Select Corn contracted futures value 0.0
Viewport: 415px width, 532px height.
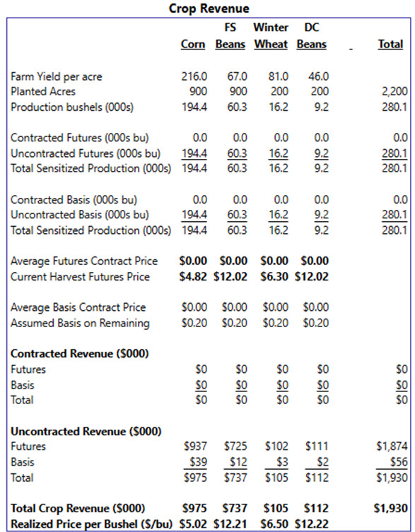coord(199,138)
